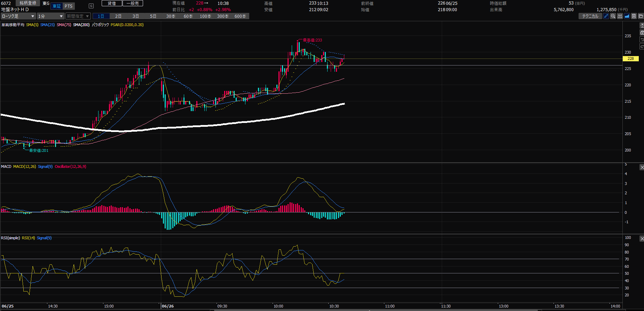644x311 pixels.
Task: Click the MACD panel Signal(9) label
Action: [45, 166]
